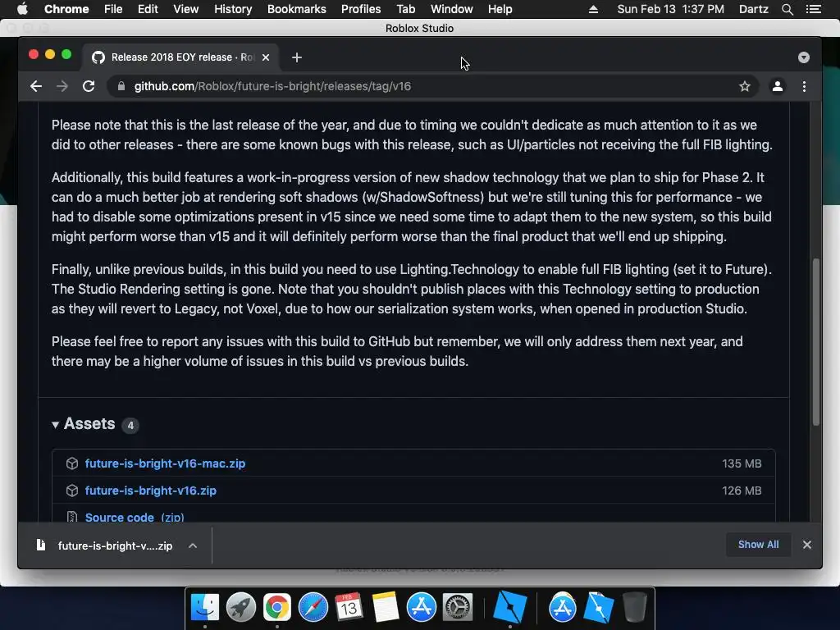840x630 pixels.
Task: Click the eject icon in menu bar
Action: click(x=593, y=9)
